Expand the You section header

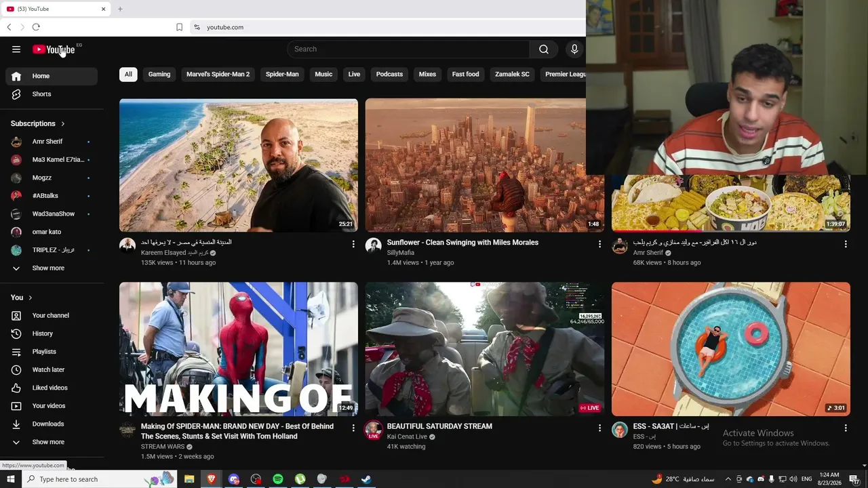coord(22,298)
